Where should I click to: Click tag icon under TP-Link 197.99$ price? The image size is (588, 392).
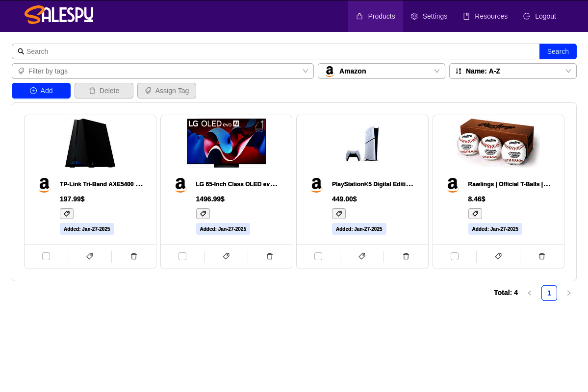click(67, 214)
